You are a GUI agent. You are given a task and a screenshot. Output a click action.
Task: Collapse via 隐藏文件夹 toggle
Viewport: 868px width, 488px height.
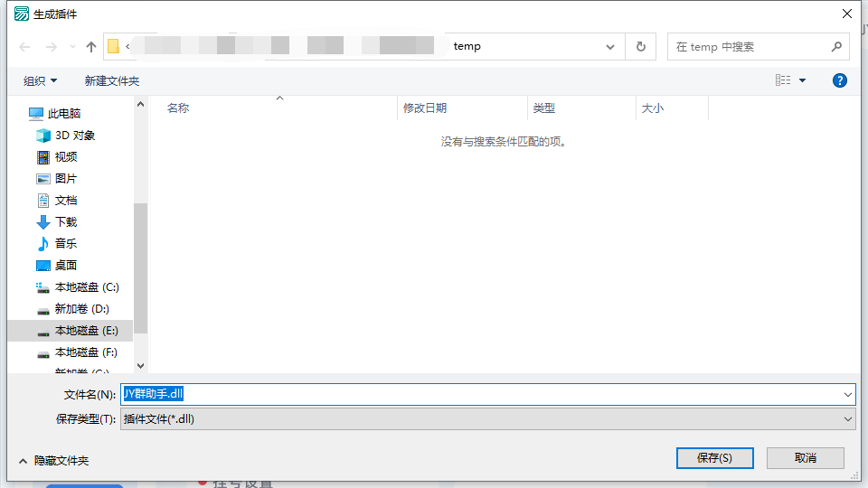pyautogui.click(x=53, y=461)
